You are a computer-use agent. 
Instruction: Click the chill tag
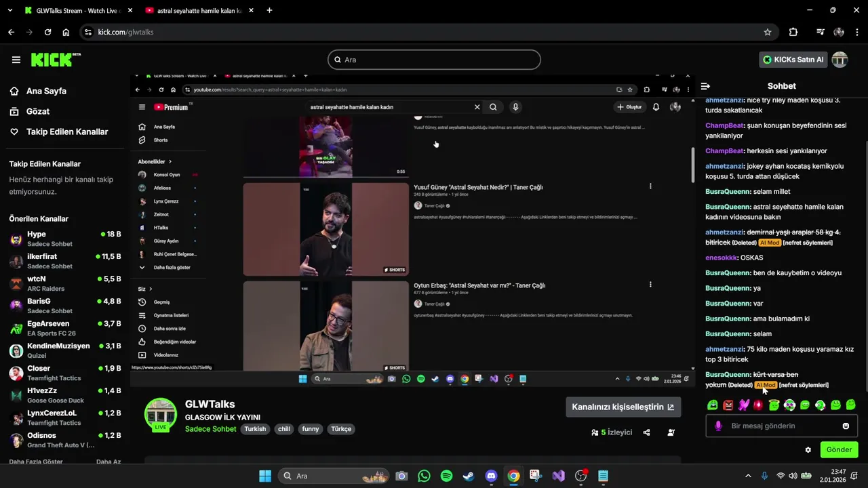[x=284, y=429]
